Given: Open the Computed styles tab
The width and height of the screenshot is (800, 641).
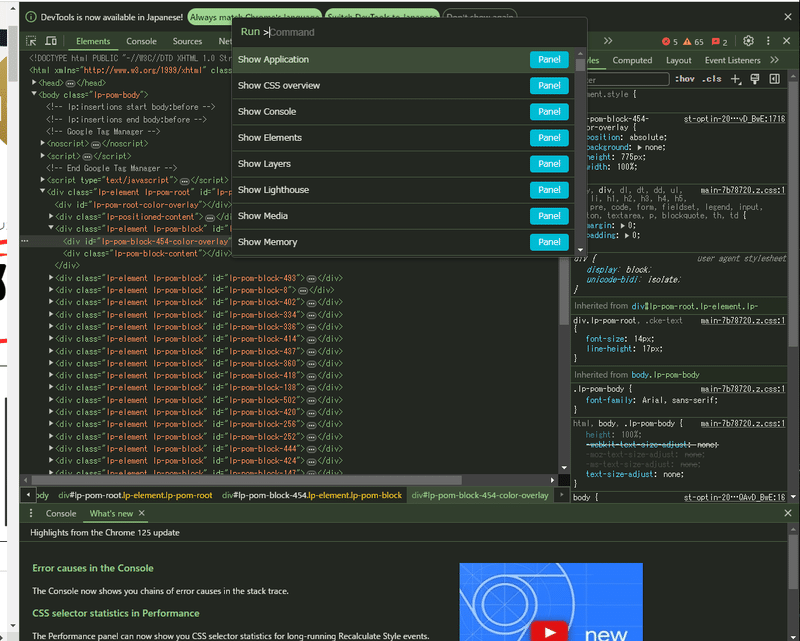Looking at the screenshot, I should [632, 60].
